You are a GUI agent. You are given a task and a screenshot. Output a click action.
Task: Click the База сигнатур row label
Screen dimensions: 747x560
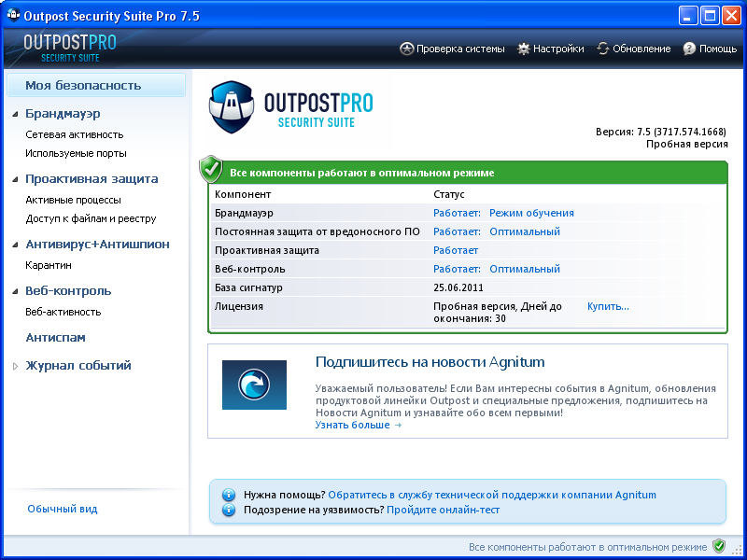click(248, 287)
